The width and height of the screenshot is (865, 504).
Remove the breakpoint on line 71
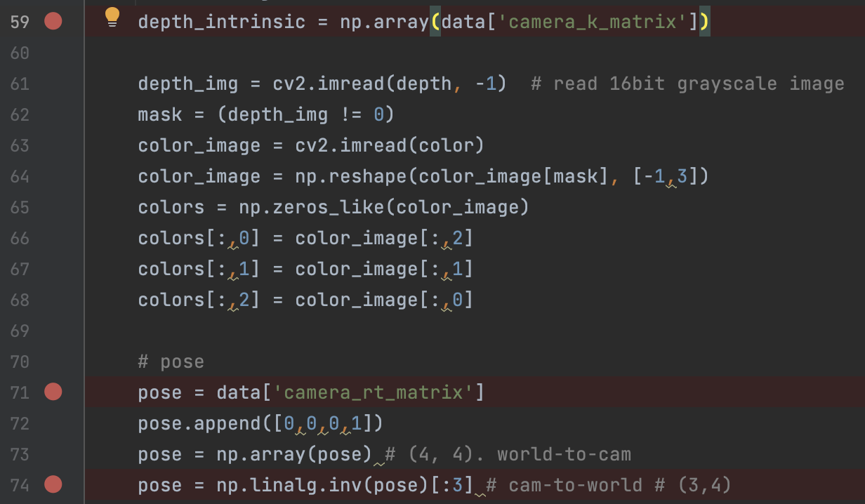point(53,392)
